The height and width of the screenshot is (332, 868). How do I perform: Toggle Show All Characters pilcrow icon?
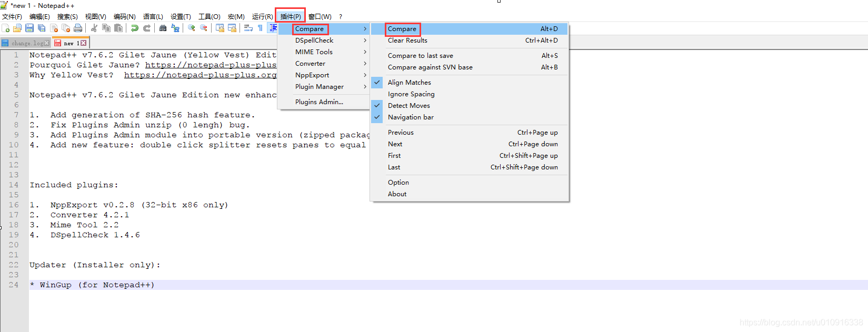pos(260,28)
